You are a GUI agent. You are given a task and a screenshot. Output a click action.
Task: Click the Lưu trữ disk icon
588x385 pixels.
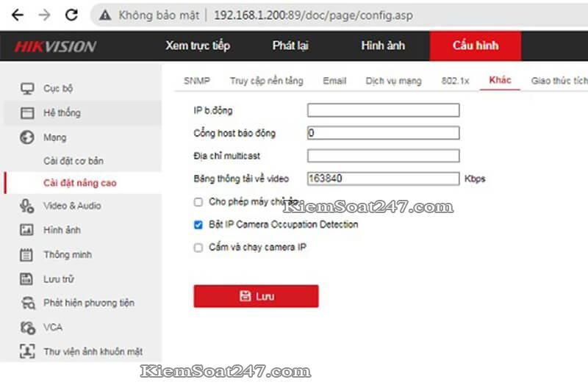26,279
